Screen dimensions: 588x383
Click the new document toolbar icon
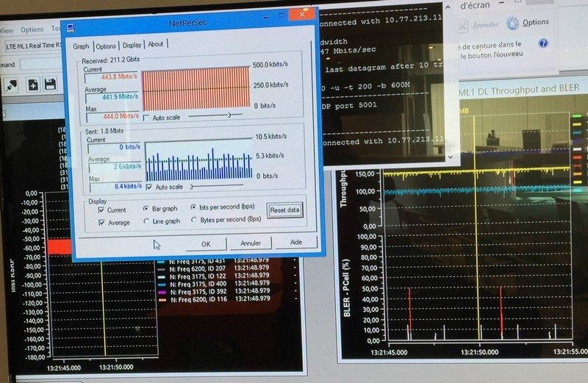click(x=33, y=85)
